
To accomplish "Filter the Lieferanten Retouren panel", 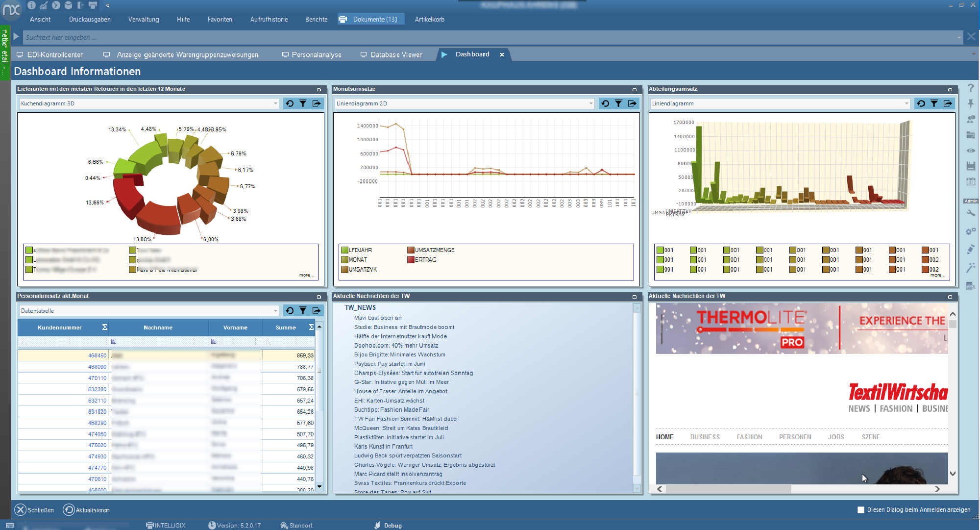I will pos(303,103).
